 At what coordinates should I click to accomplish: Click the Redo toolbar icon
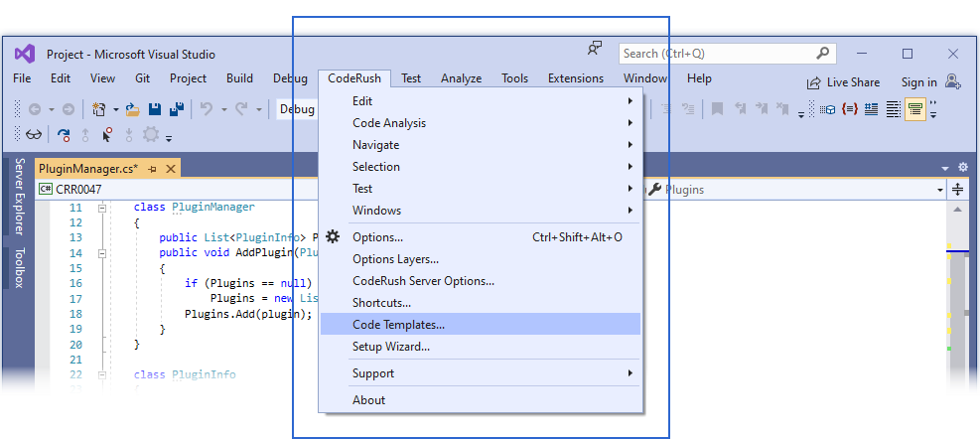point(241,109)
